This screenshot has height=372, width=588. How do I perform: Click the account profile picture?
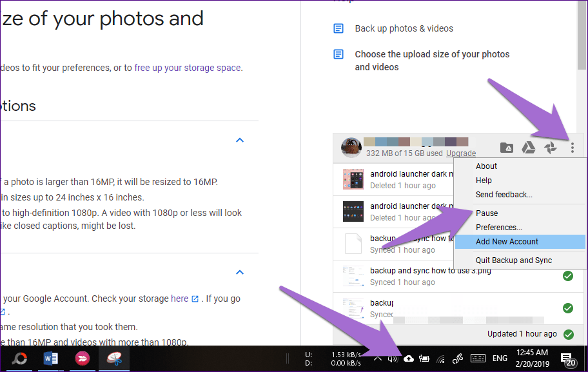351,148
